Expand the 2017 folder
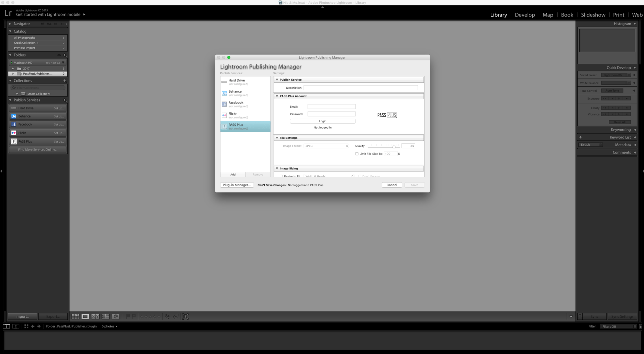 coord(13,69)
